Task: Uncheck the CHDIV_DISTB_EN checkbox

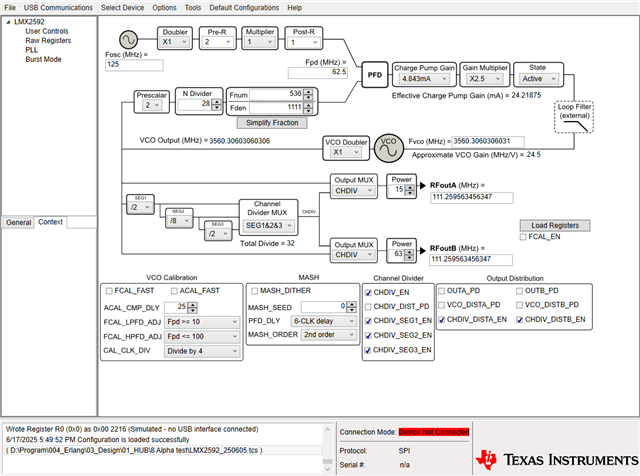Action: click(520, 320)
